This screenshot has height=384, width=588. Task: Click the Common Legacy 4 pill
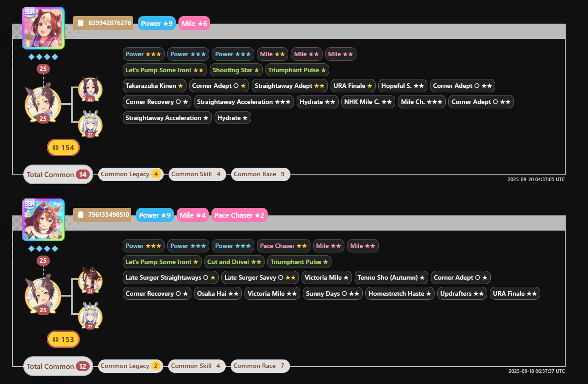[x=131, y=174]
